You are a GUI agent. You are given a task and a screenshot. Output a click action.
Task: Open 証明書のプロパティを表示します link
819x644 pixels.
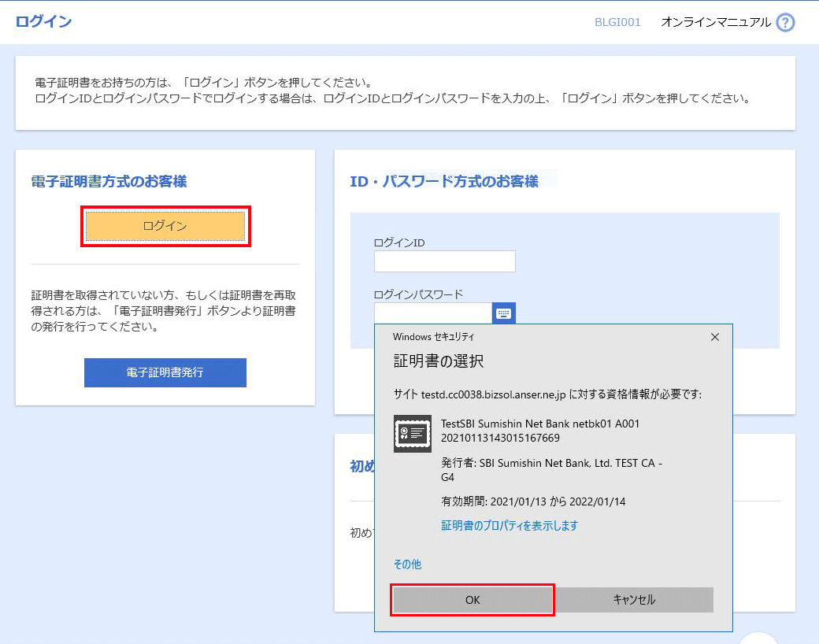[510, 525]
